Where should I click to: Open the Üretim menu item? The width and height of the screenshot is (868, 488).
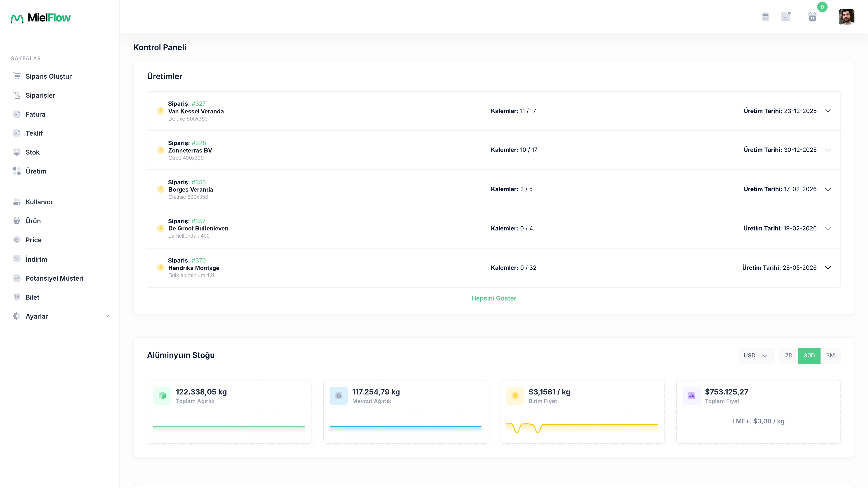[x=36, y=171]
